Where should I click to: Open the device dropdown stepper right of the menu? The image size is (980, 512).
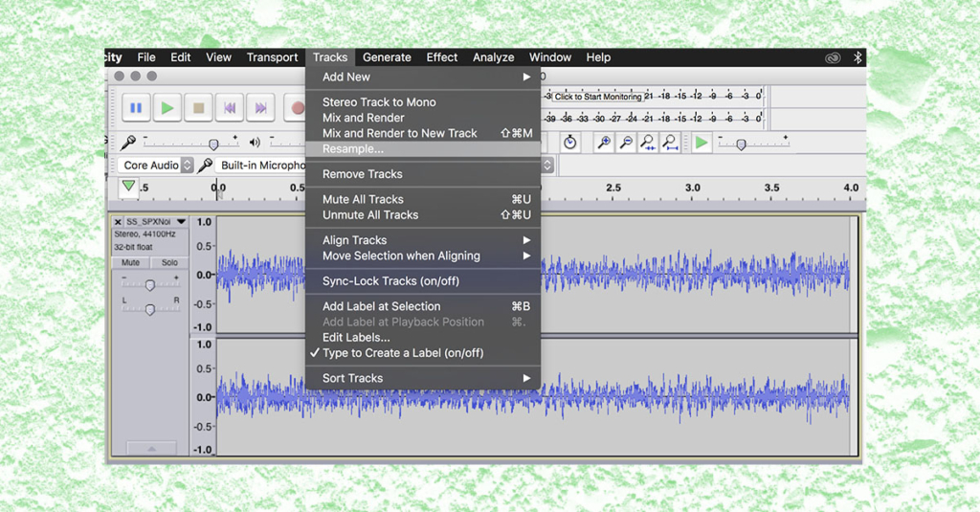tap(547, 165)
